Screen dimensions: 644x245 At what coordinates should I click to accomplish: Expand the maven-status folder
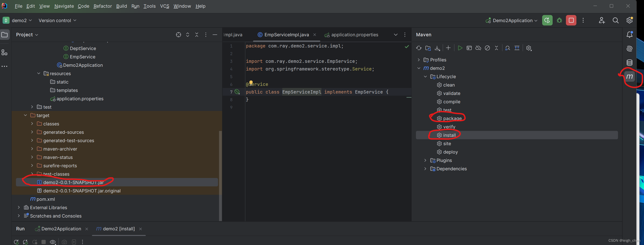32,157
